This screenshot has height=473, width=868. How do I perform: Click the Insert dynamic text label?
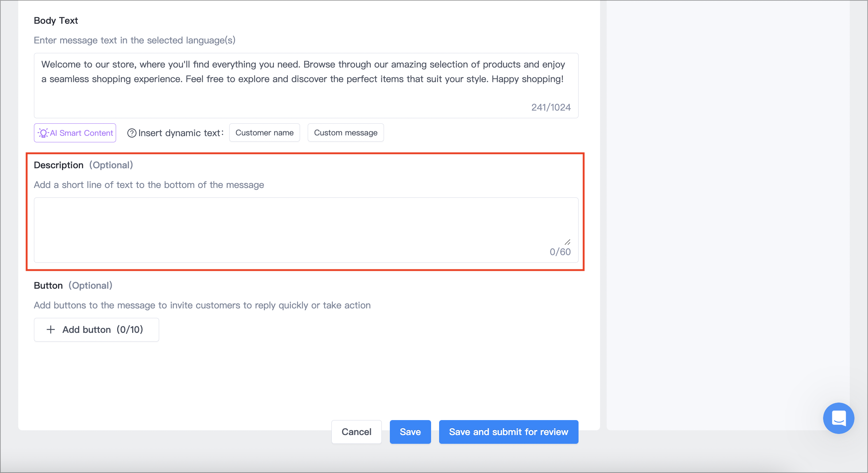tap(181, 133)
